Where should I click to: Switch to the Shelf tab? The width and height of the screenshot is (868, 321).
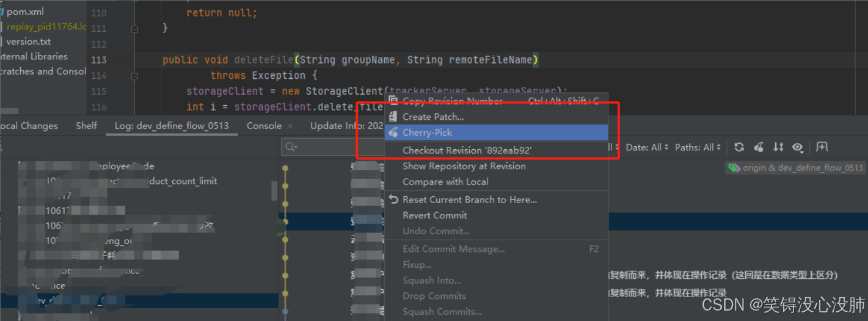coord(86,125)
